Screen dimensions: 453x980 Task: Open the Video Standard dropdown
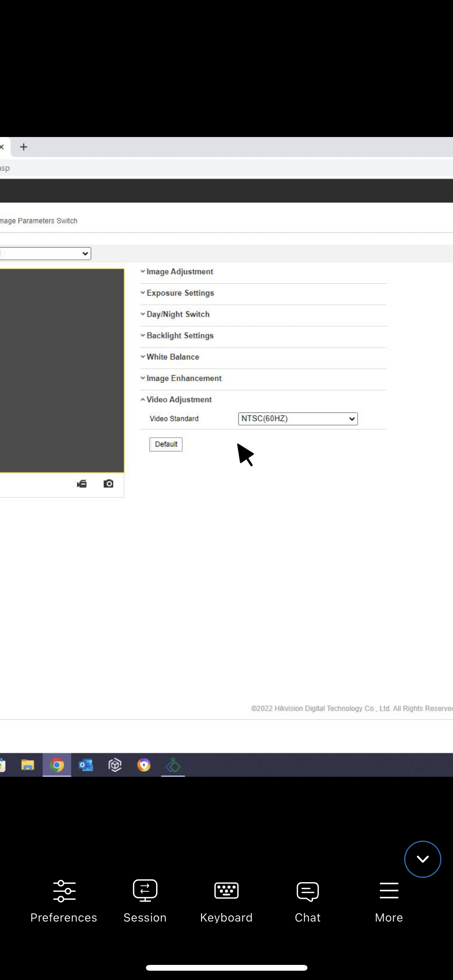coord(297,419)
